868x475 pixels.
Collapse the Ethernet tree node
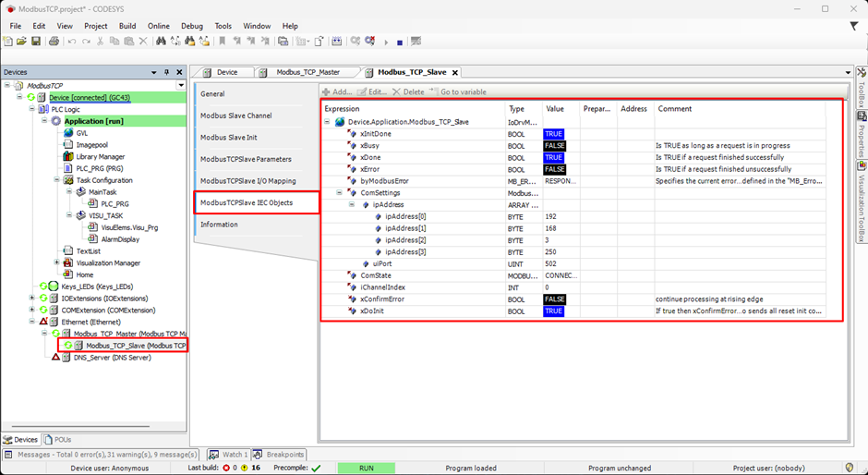pyautogui.click(x=32, y=322)
